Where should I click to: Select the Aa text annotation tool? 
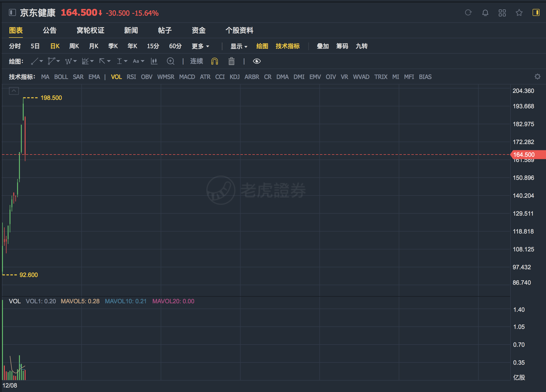click(x=136, y=61)
